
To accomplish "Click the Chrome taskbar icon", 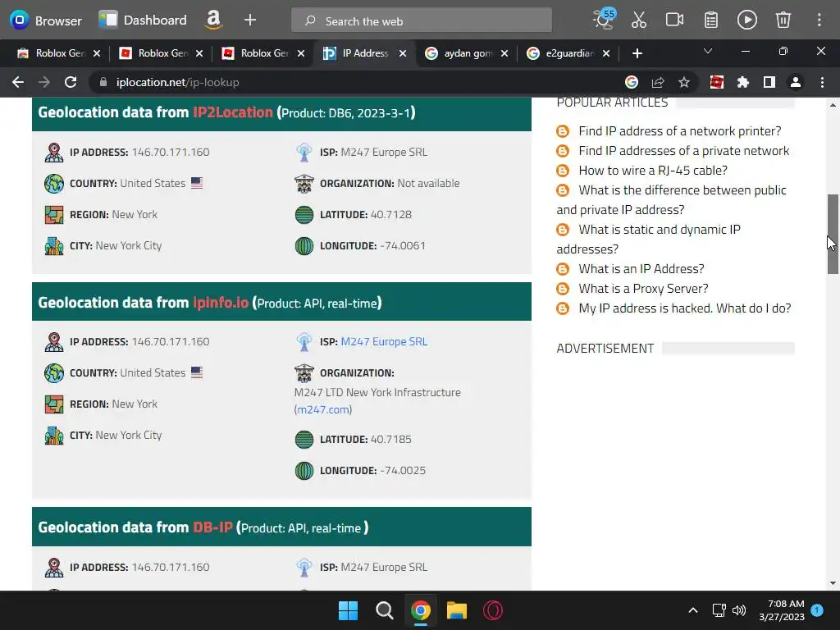I will point(421,610).
